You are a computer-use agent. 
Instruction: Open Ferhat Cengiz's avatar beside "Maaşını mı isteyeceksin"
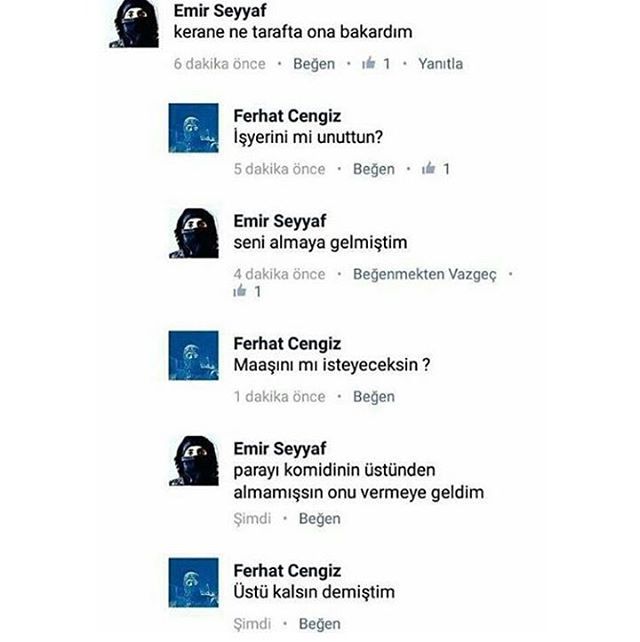click(193, 355)
